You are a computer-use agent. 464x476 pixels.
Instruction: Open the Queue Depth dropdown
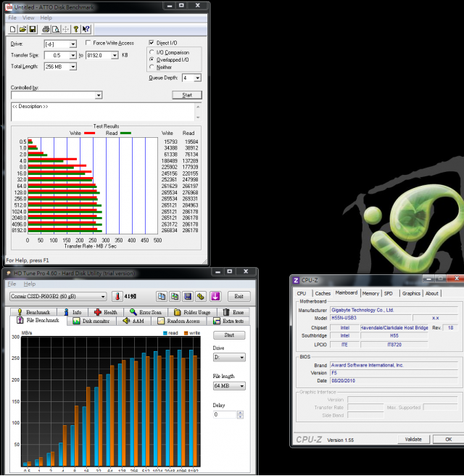point(197,78)
